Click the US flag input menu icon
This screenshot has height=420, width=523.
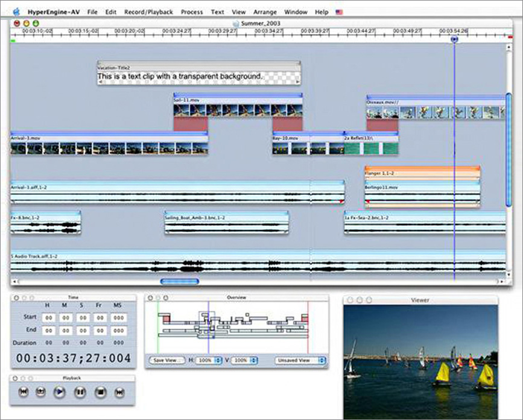(339, 12)
